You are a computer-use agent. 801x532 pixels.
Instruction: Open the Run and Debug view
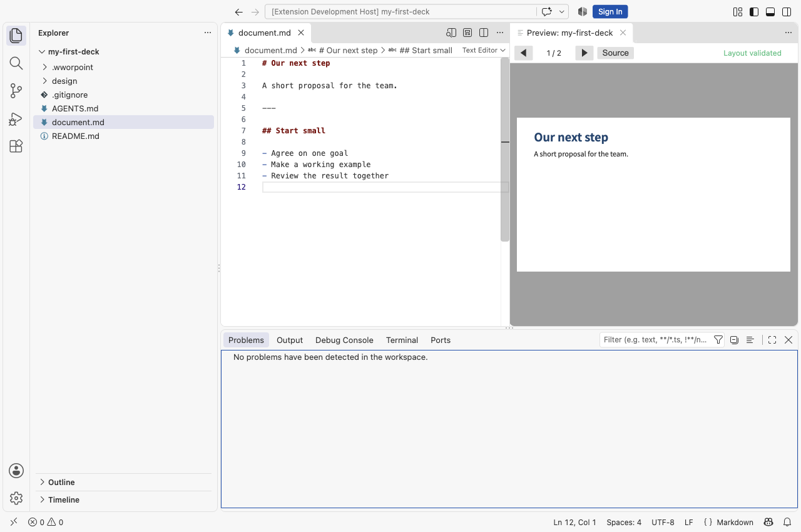pos(16,119)
